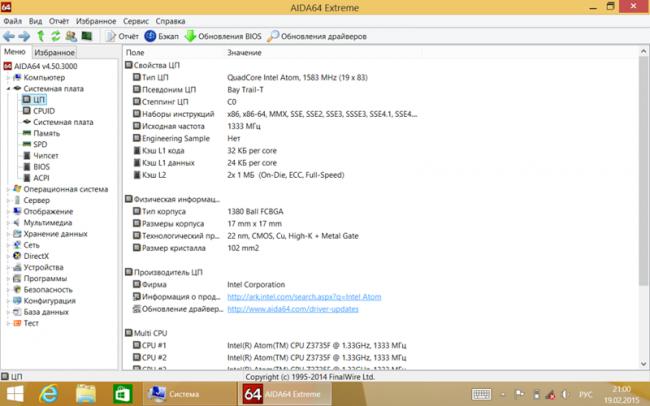Expand the Сервер node
The width and height of the screenshot is (650, 406).
coord(8,200)
